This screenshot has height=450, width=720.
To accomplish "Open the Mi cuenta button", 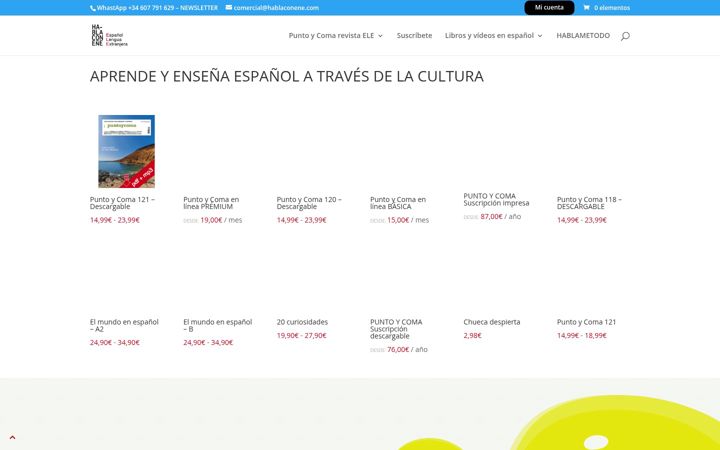I will pyautogui.click(x=549, y=8).
